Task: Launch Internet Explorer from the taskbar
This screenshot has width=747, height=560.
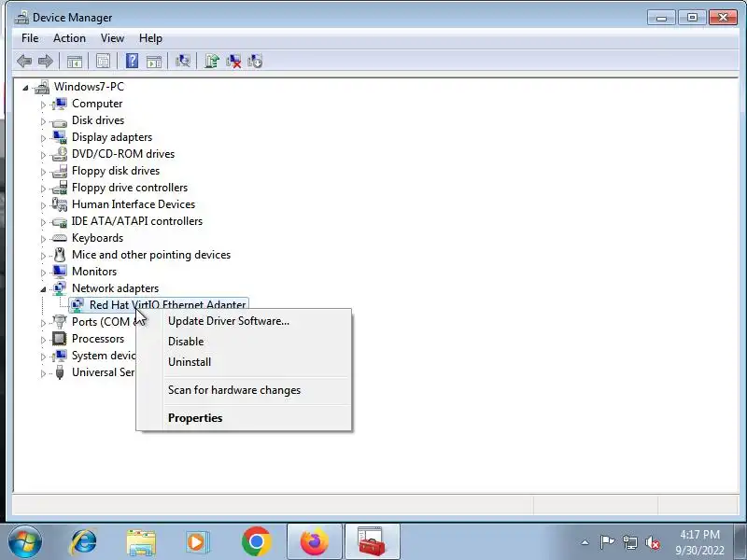Action: (83, 542)
